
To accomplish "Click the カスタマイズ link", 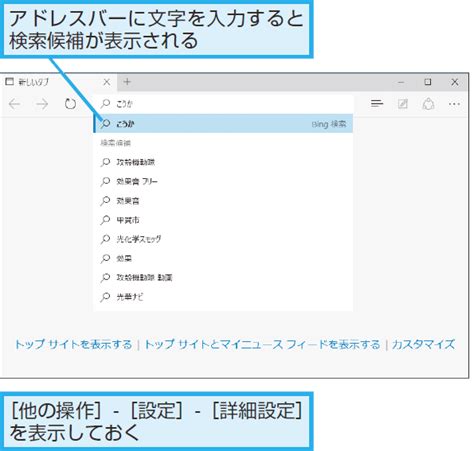I will (423, 344).
